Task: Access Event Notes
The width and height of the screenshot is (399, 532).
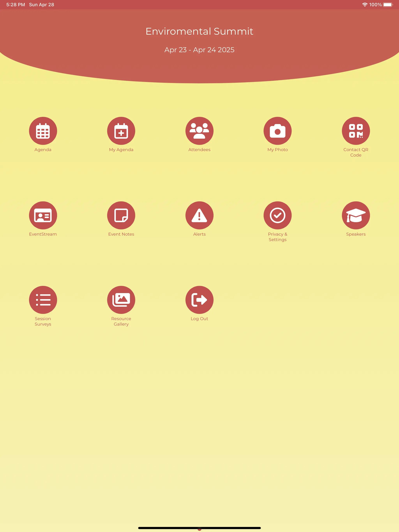Action: coord(121,215)
